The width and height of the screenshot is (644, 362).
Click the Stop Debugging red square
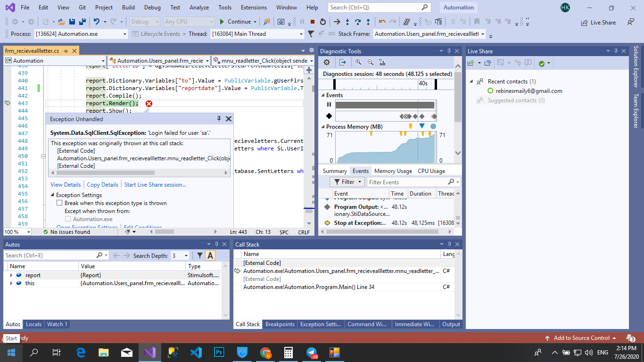312,22
